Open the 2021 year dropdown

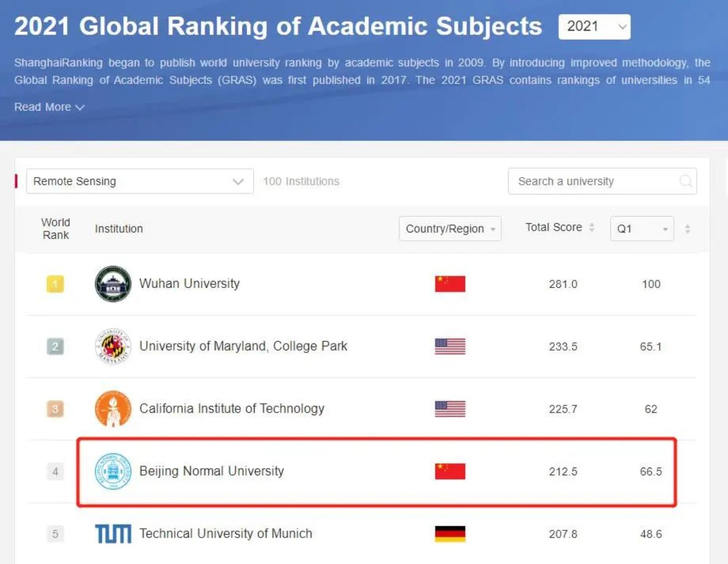[594, 26]
